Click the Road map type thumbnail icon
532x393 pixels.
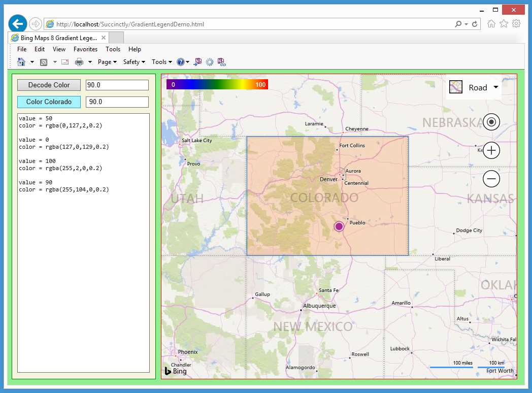coord(456,87)
